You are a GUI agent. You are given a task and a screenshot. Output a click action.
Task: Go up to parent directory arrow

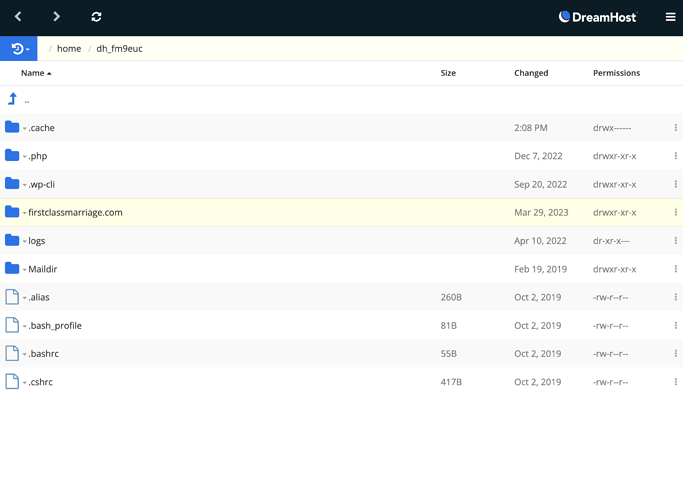coord(13,99)
